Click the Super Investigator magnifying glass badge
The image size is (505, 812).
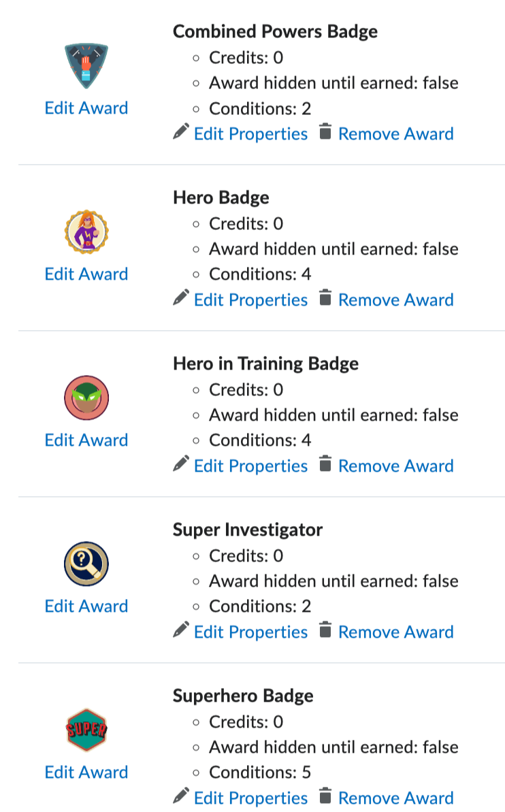[x=86, y=564]
